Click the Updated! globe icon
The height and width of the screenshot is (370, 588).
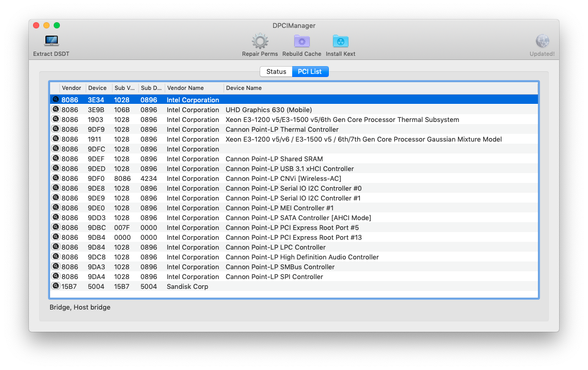(542, 41)
